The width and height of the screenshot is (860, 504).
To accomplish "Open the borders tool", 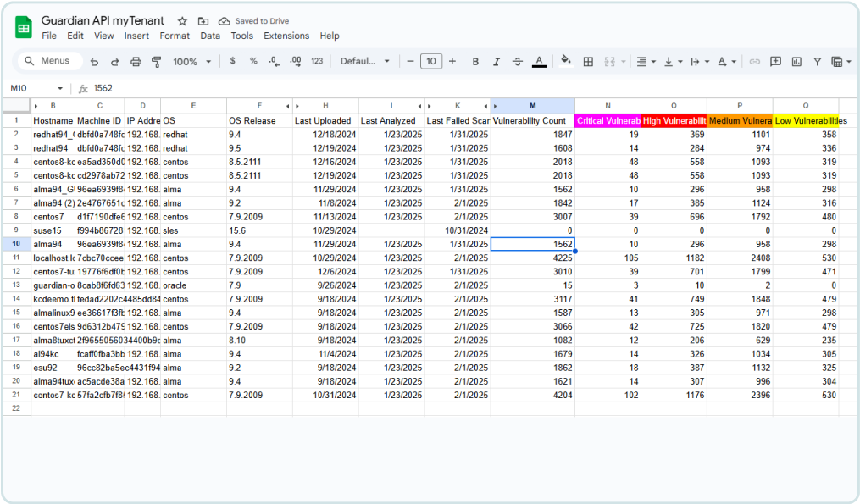I will point(586,62).
